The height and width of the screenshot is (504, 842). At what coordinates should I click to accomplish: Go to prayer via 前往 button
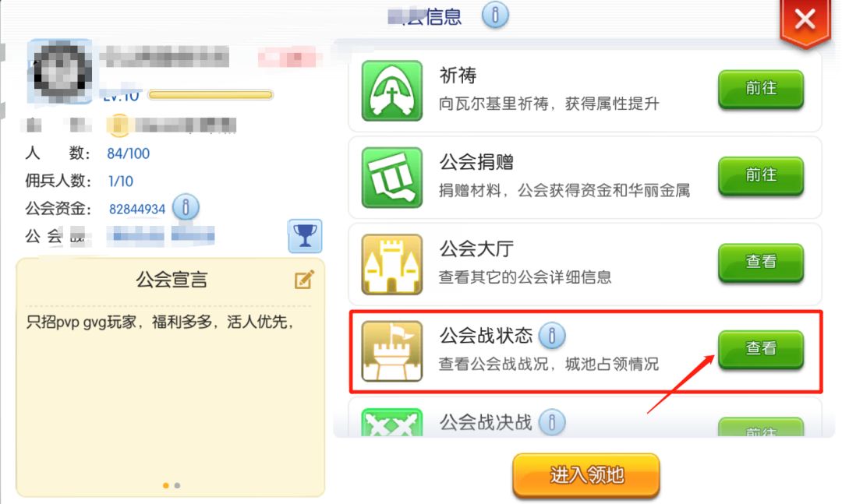(761, 89)
